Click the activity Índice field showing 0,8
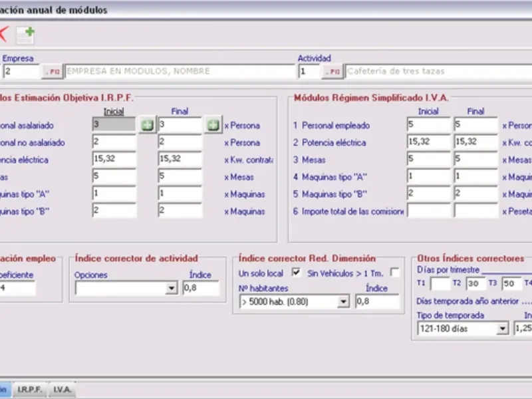 coord(201,288)
